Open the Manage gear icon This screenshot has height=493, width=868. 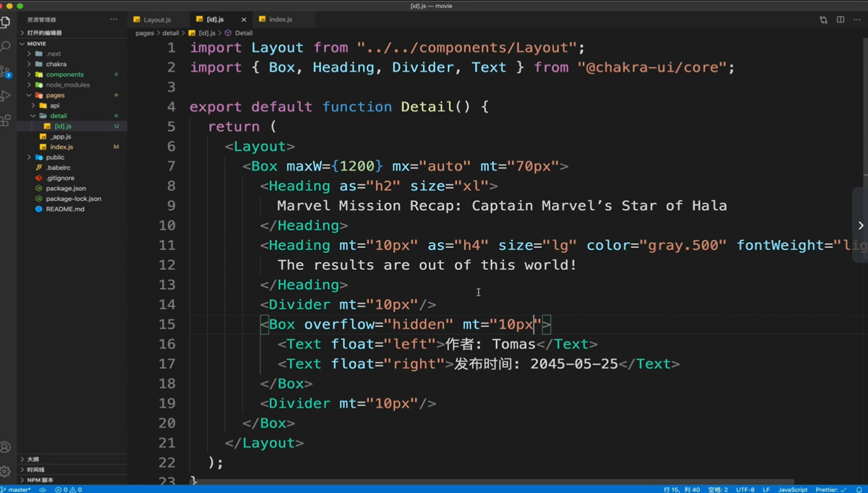[5, 471]
